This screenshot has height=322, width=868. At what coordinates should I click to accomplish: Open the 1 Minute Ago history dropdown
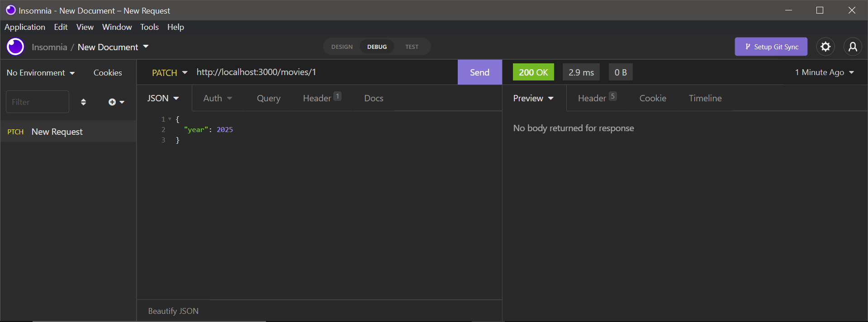(825, 72)
